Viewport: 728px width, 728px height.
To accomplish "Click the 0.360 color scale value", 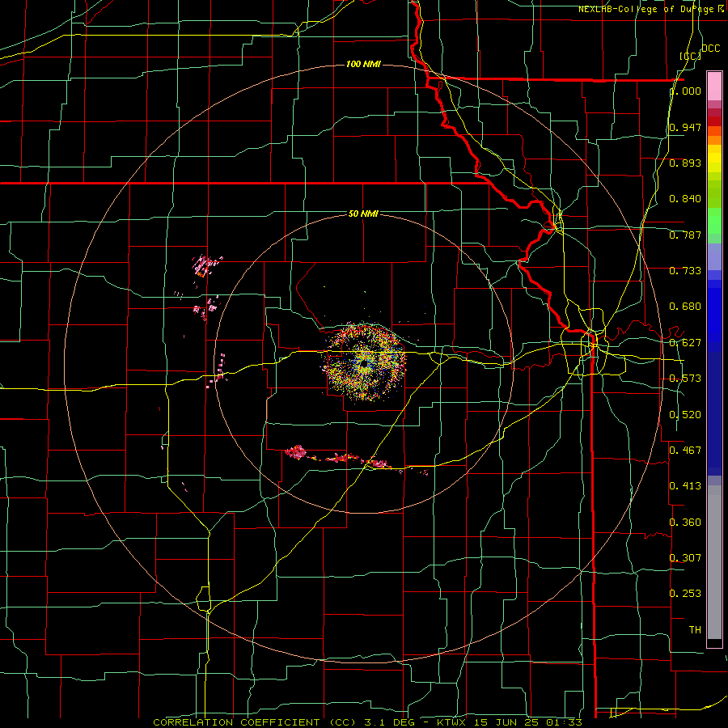I will coord(685,523).
